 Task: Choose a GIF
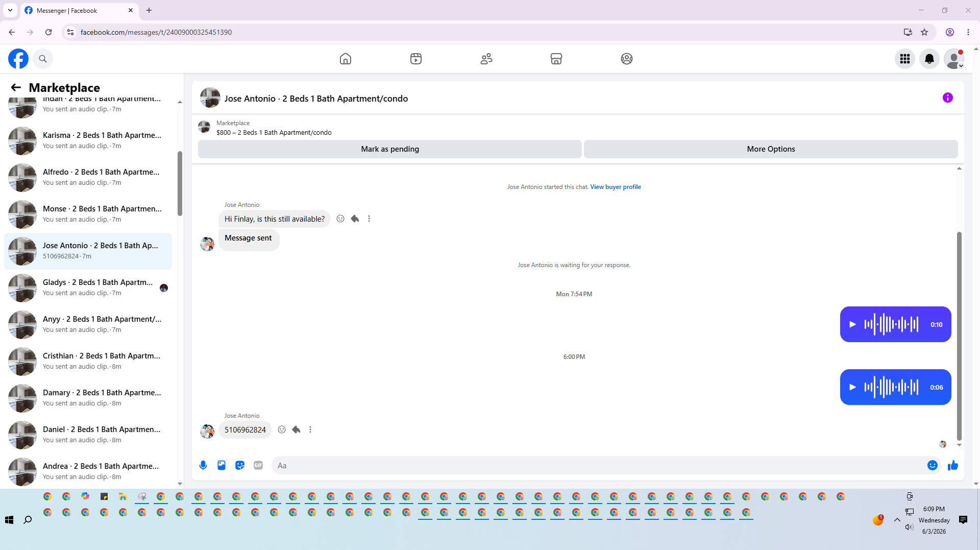(258, 465)
